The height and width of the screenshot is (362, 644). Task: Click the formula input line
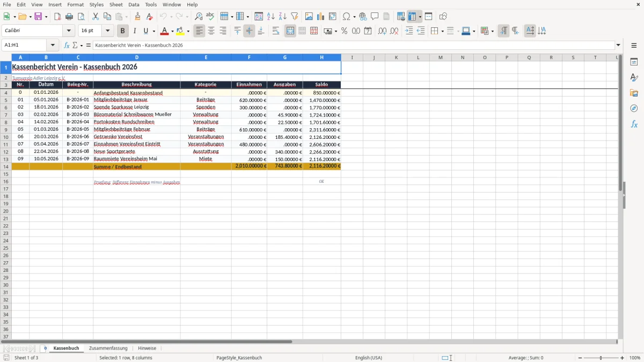click(354, 46)
